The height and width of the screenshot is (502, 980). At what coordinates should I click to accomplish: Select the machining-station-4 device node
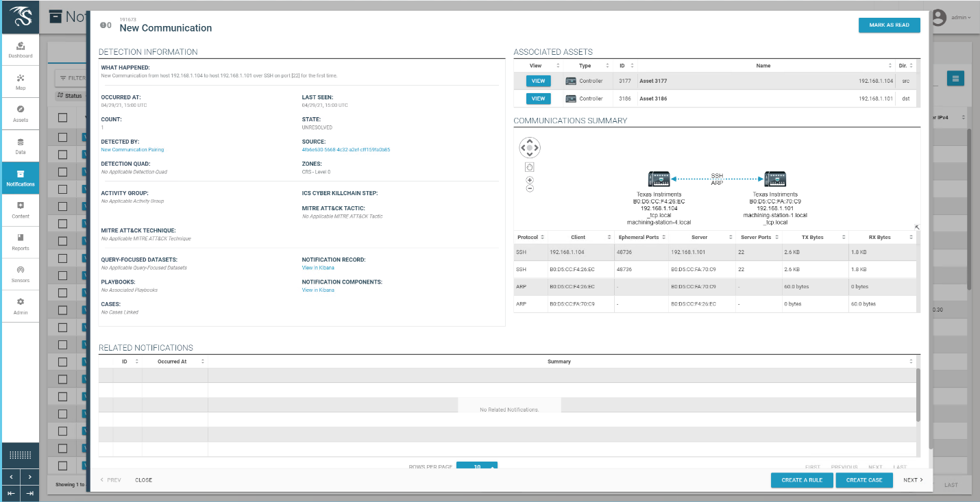(x=659, y=179)
